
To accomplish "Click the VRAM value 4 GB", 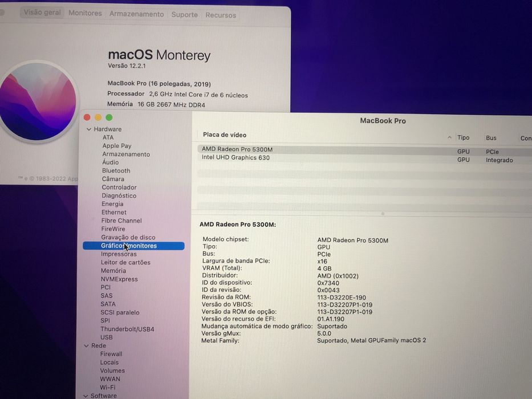I will [324, 268].
